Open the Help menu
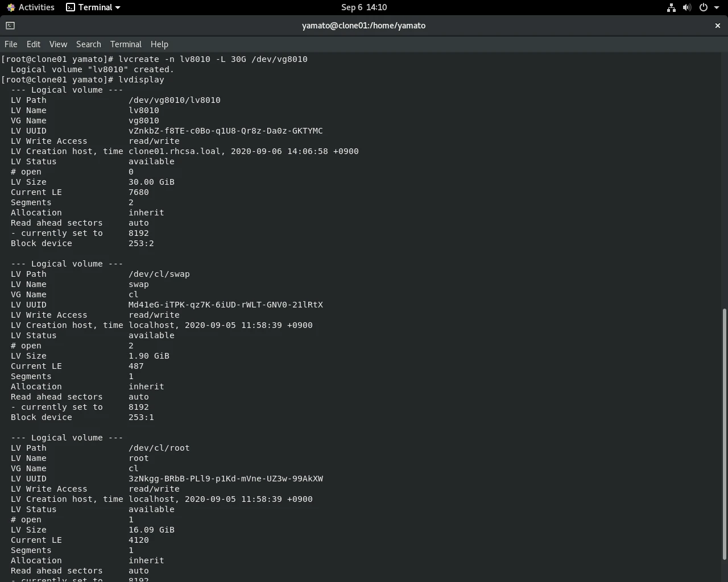 click(159, 44)
